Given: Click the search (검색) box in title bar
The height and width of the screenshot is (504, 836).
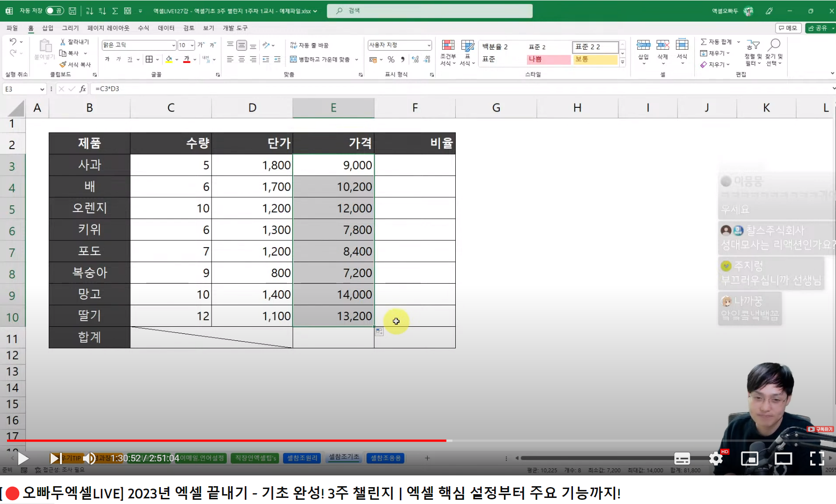Looking at the screenshot, I should point(429,11).
